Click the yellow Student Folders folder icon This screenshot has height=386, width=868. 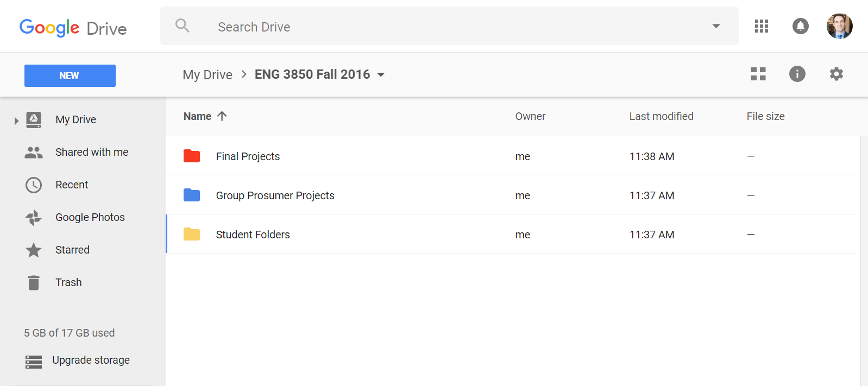pos(192,234)
